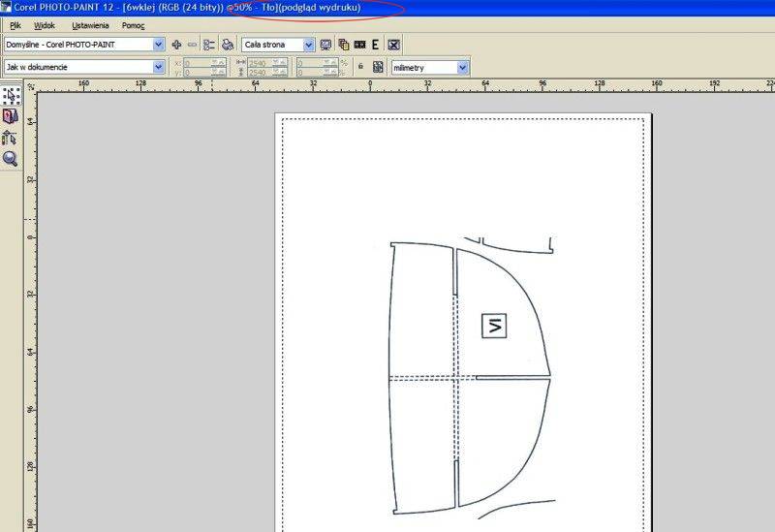Open the 'milimetry' units dropdown
This screenshot has height=532, width=775.
tap(462, 67)
